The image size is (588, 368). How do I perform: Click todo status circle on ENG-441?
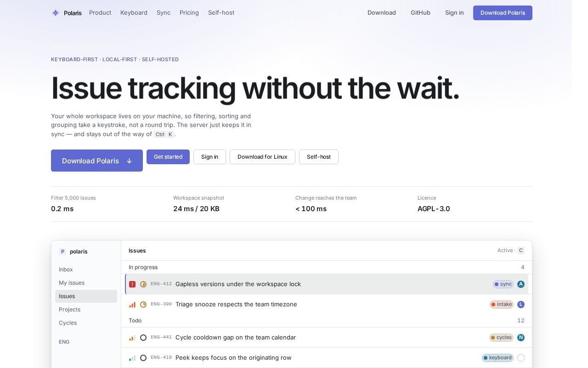(x=143, y=338)
